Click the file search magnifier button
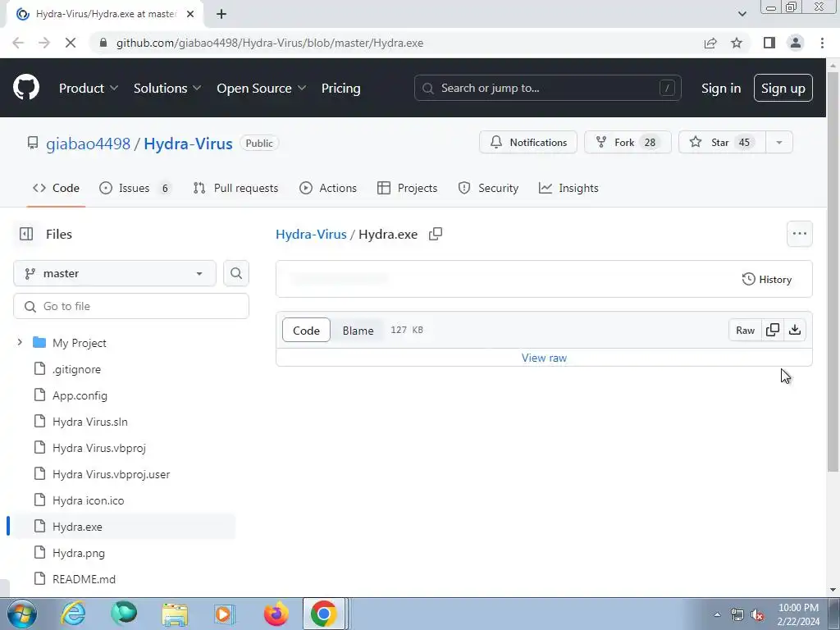The height and width of the screenshot is (630, 840). [x=236, y=273]
